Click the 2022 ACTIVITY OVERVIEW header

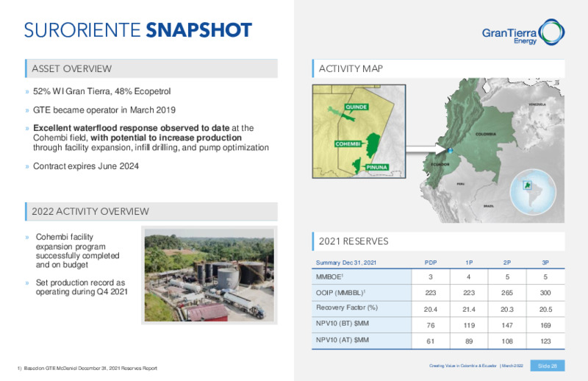pyautogui.click(x=151, y=211)
